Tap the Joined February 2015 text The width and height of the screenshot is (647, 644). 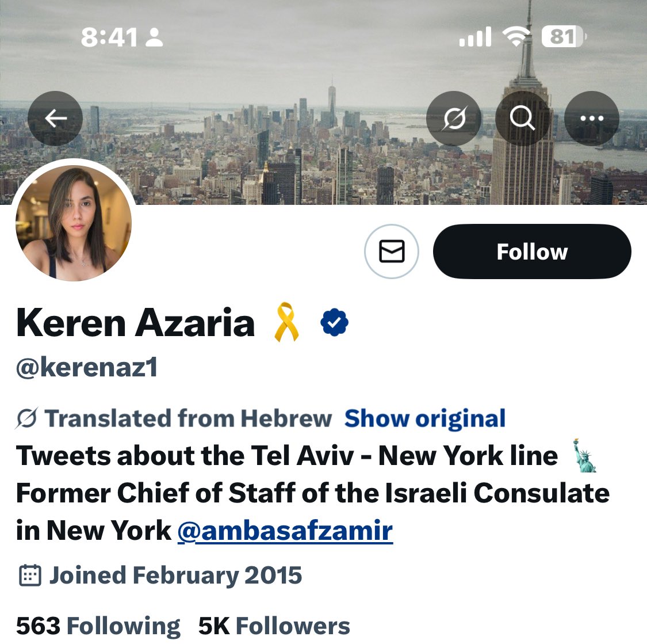(176, 575)
